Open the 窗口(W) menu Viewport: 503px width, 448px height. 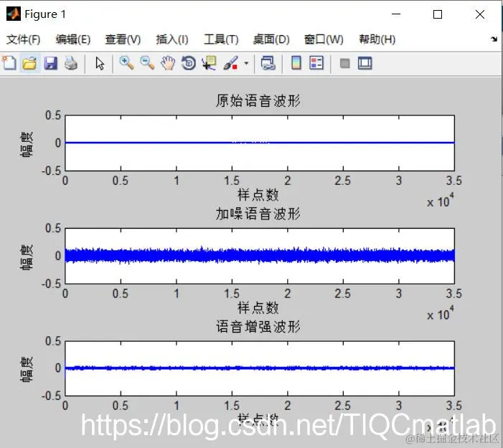point(324,39)
